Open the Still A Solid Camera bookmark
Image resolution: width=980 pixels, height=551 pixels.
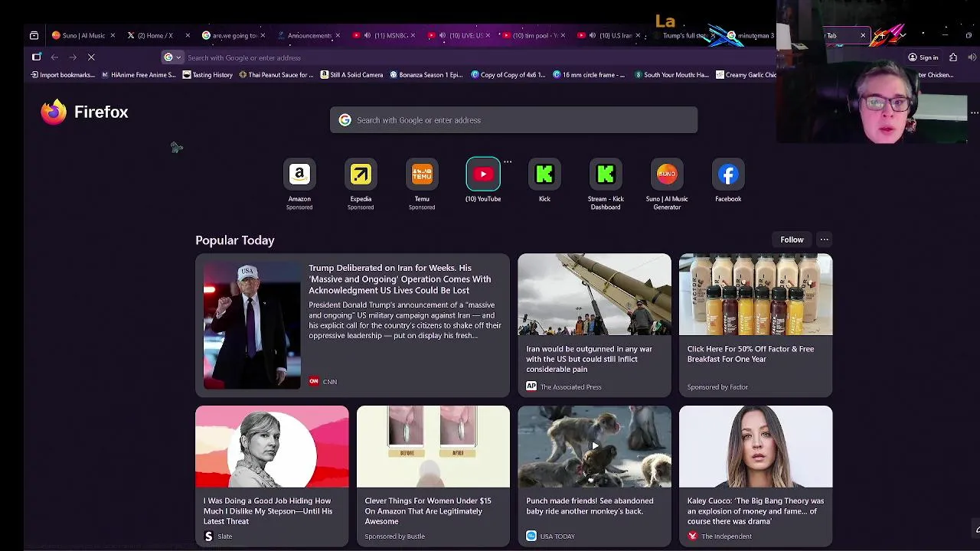coord(351,75)
